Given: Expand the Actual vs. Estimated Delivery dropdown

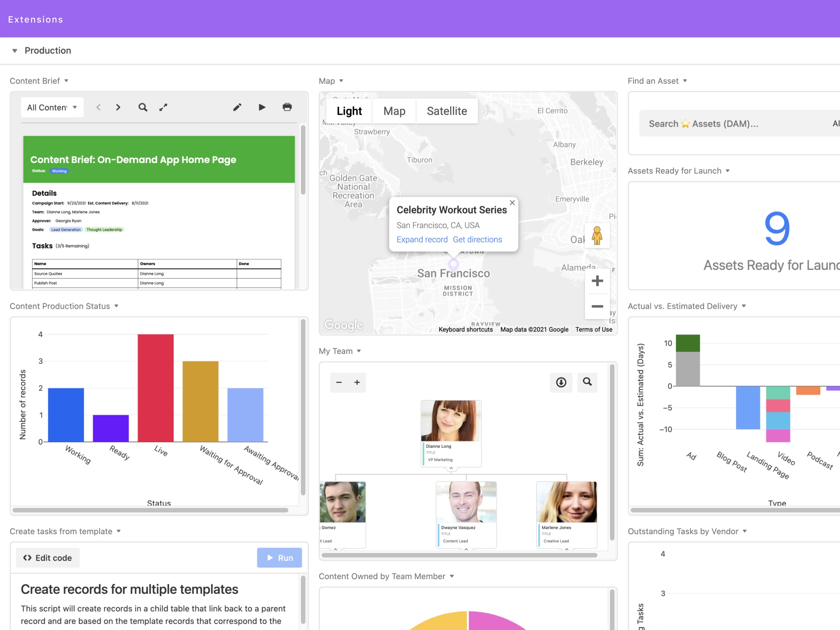Looking at the screenshot, I should pyautogui.click(x=742, y=306).
